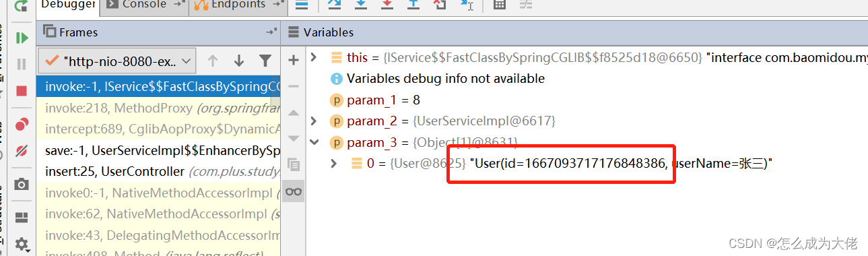Screen dimensions: 868x256
Task: Click the Step Over icon
Action: pos(335,5)
